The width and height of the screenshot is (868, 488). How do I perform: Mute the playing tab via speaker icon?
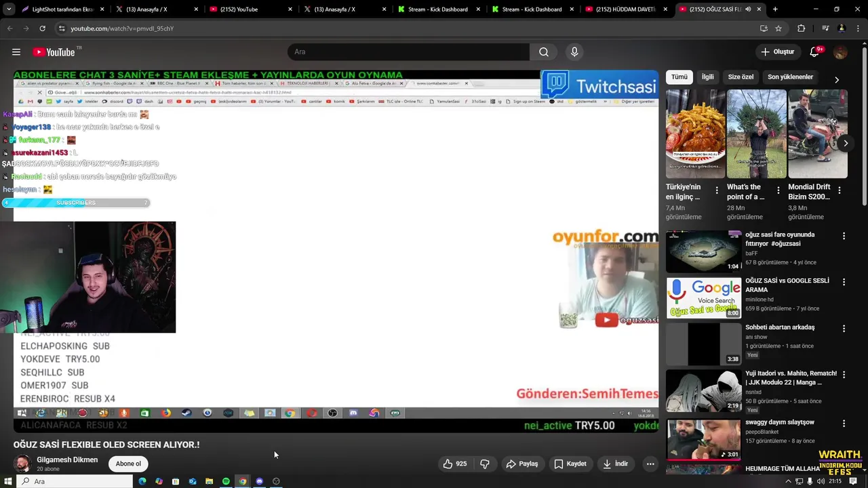pyautogui.click(x=749, y=9)
